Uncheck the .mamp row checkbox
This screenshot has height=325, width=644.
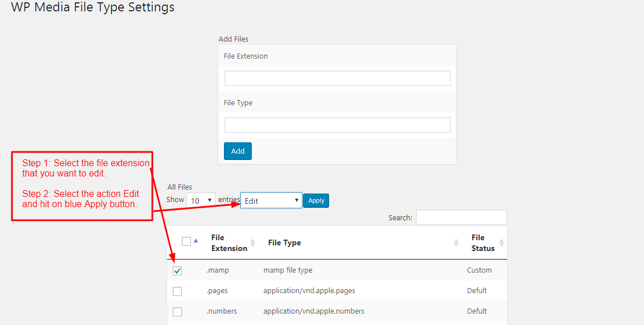pos(177,271)
